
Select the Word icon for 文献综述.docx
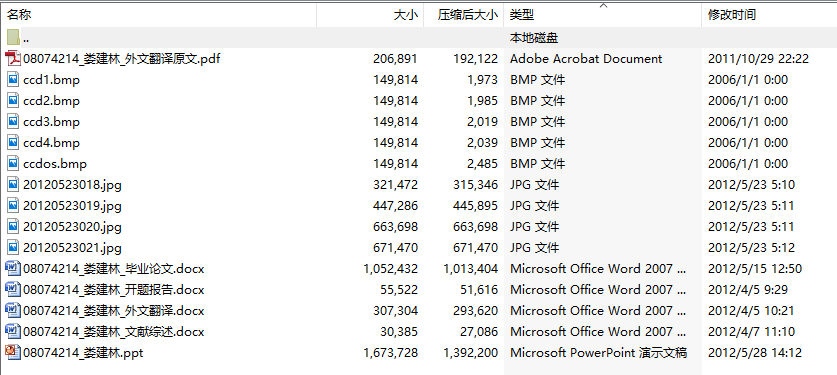(13, 332)
